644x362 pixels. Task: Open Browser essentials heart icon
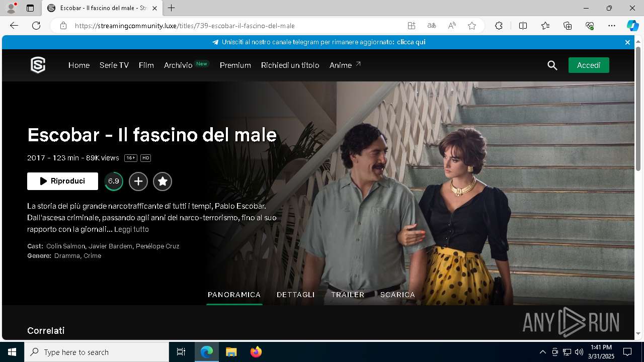(x=590, y=26)
